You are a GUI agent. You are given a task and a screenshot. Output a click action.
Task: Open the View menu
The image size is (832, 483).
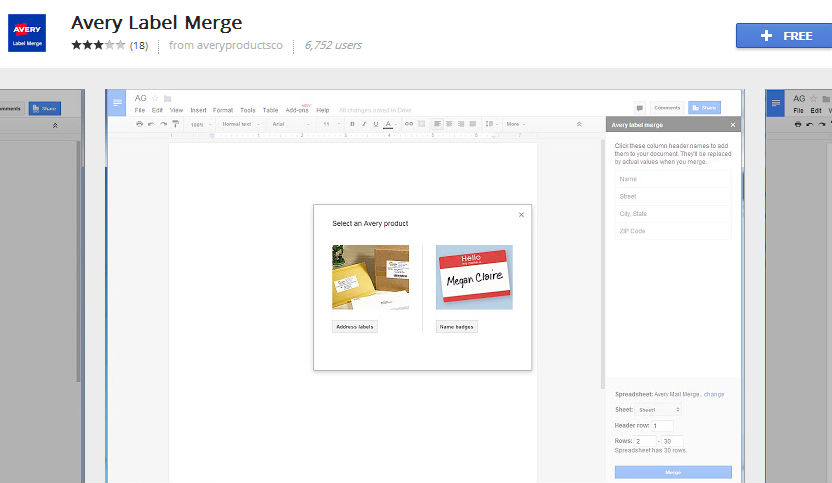(176, 110)
